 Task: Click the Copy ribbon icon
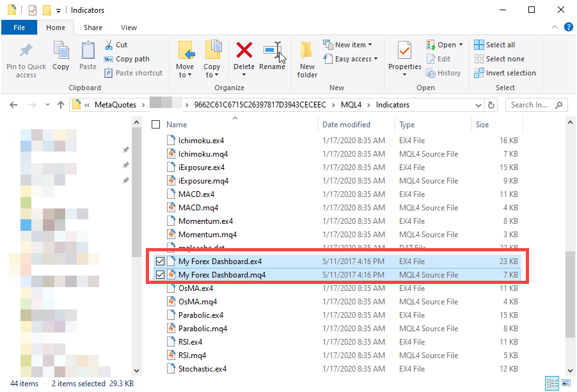(61, 51)
